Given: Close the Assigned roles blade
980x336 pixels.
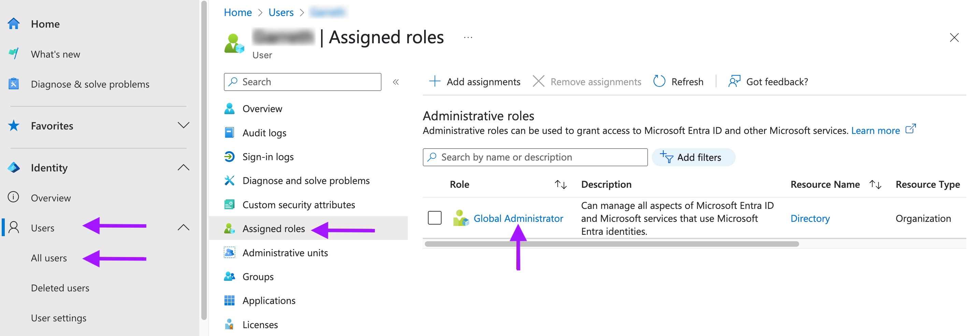Looking at the screenshot, I should coord(954,37).
